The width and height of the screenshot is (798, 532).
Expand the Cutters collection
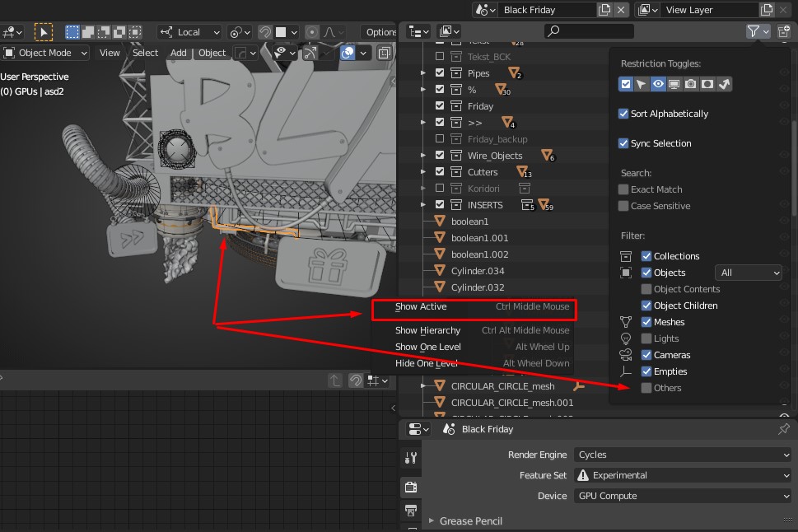click(423, 172)
